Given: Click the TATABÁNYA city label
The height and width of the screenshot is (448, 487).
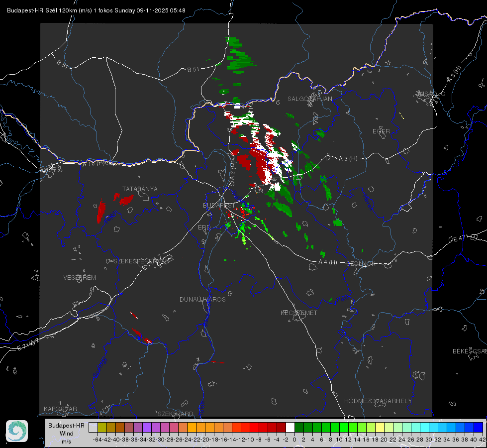Looking at the screenshot, I should [x=140, y=189].
